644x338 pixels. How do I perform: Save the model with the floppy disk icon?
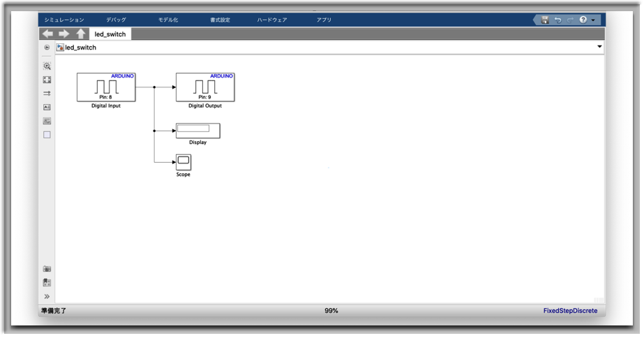point(545,20)
